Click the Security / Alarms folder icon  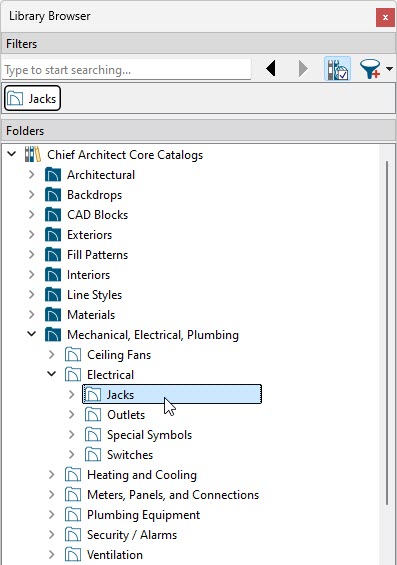pyautogui.click(x=73, y=535)
